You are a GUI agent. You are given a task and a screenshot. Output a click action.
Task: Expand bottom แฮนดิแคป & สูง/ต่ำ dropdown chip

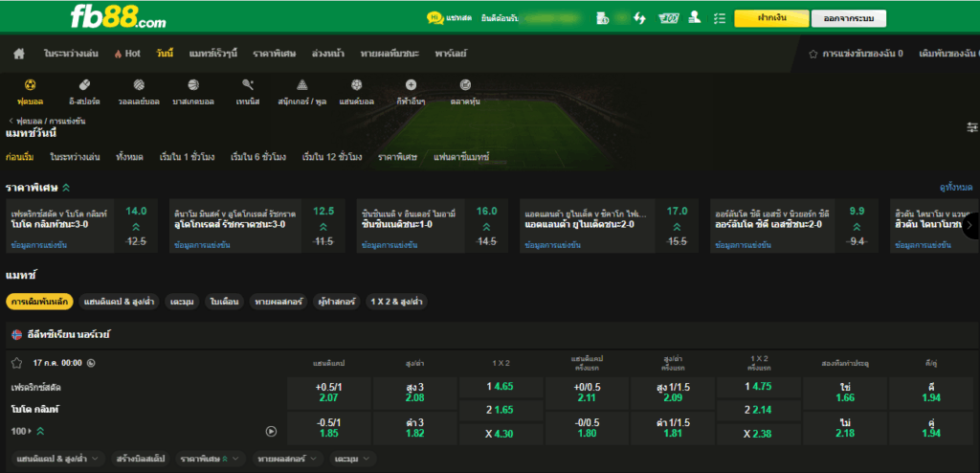(58, 459)
